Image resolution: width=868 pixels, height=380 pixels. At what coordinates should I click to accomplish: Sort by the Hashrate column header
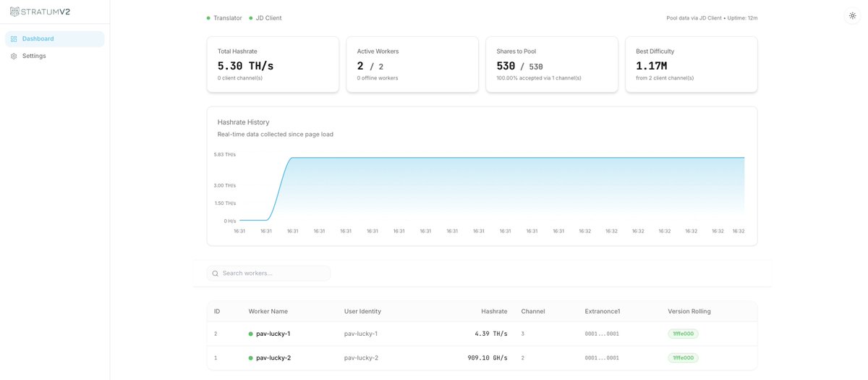(x=494, y=311)
